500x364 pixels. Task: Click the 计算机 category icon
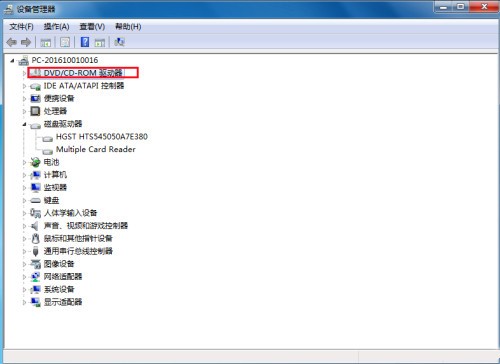pos(35,175)
